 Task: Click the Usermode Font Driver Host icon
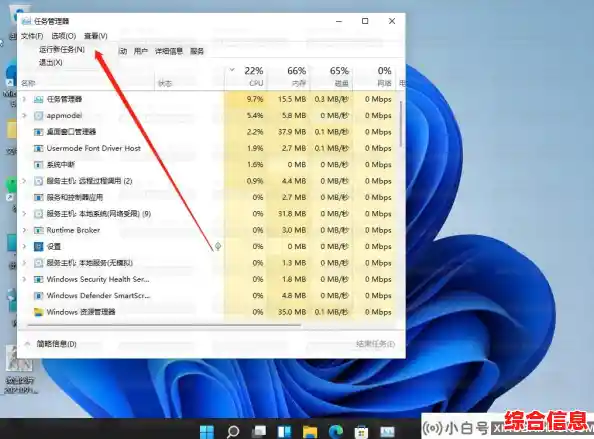pyautogui.click(x=38, y=148)
